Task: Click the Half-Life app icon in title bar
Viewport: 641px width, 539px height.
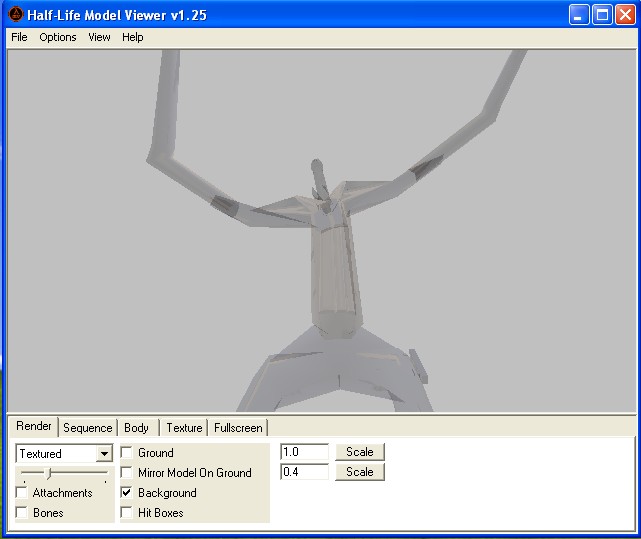Action: [15, 15]
